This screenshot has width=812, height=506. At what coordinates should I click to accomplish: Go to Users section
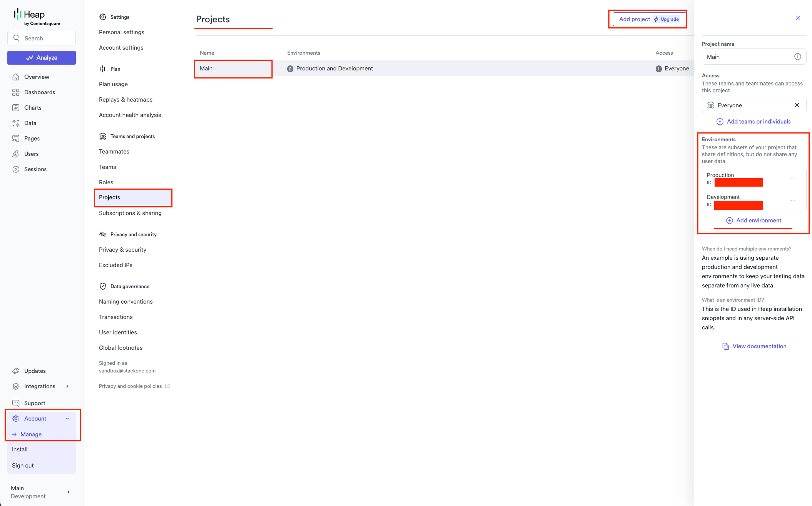tap(31, 154)
